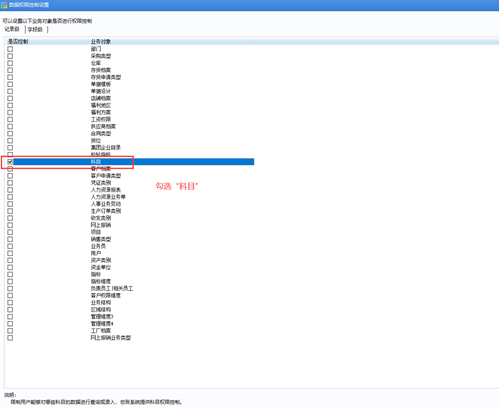Switch to the 记录级 tab
The width and height of the screenshot is (499, 408).
click(12, 29)
